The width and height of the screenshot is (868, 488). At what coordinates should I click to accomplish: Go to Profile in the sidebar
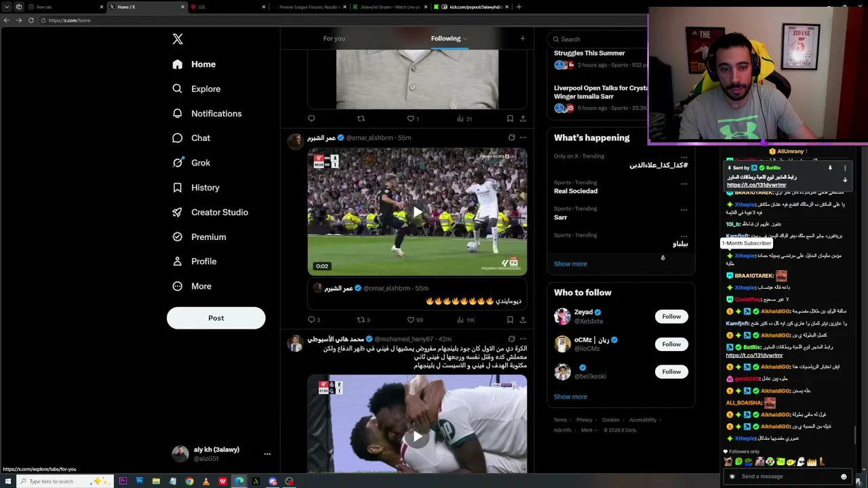(195, 262)
